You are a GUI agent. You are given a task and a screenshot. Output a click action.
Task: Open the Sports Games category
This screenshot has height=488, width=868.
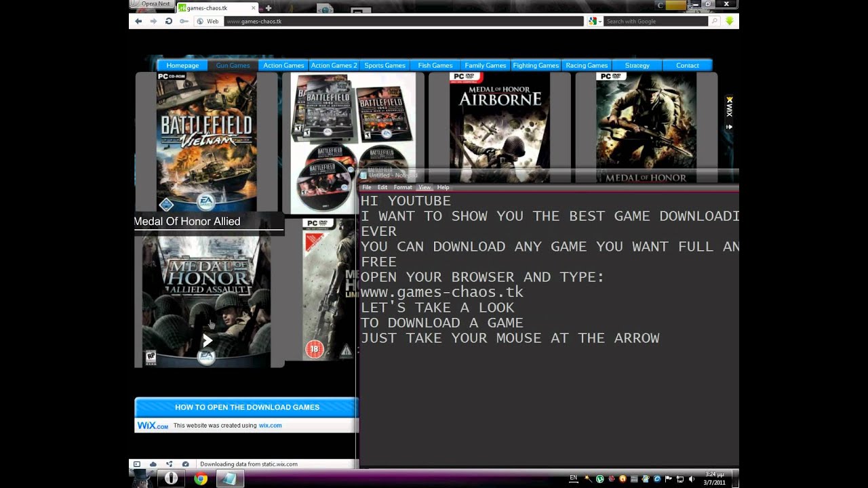point(384,66)
